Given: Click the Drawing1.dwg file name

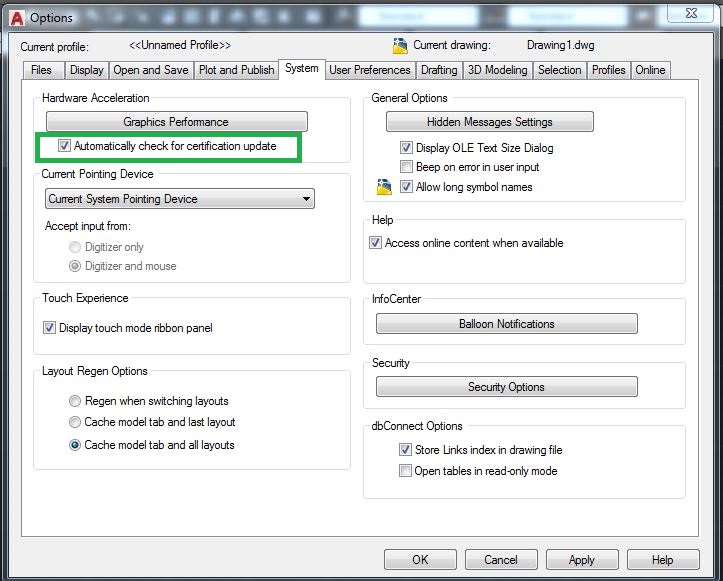Looking at the screenshot, I should [x=560, y=45].
